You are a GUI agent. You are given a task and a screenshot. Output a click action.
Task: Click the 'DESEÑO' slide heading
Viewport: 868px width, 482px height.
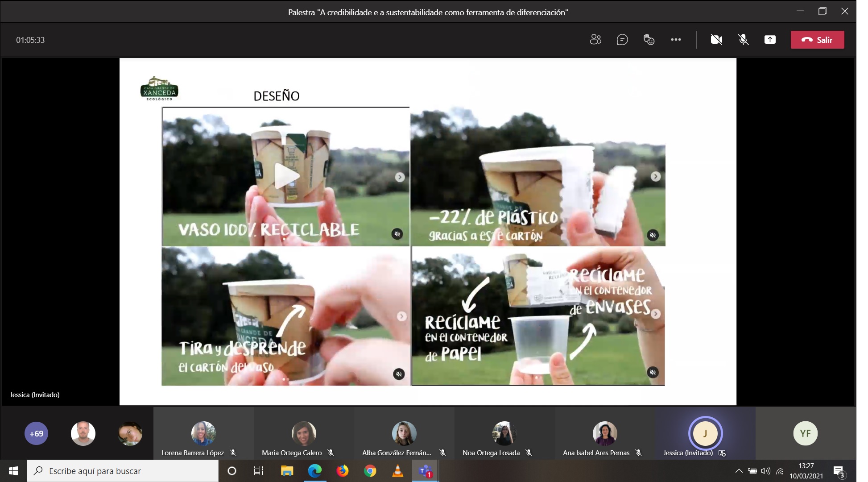pyautogui.click(x=277, y=96)
